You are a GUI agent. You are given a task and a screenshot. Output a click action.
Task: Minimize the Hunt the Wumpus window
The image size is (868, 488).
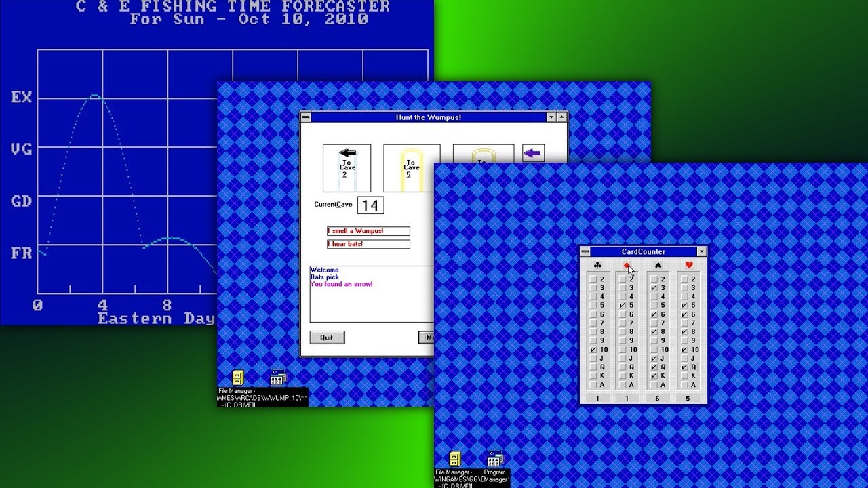point(551,117)
